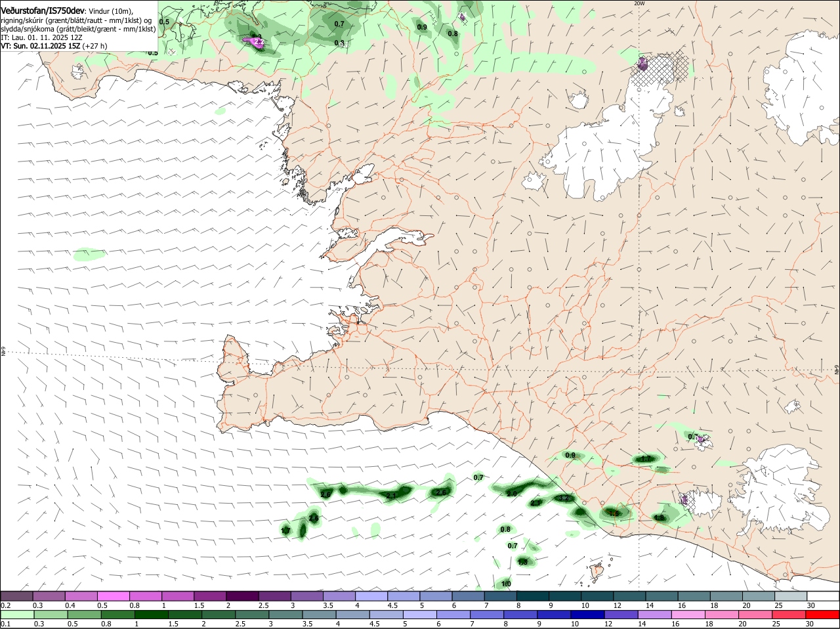This screenshot has width=840, height=629.
Task: Select the lower-scale swatch starting at 20
Action: coord(757,615)
